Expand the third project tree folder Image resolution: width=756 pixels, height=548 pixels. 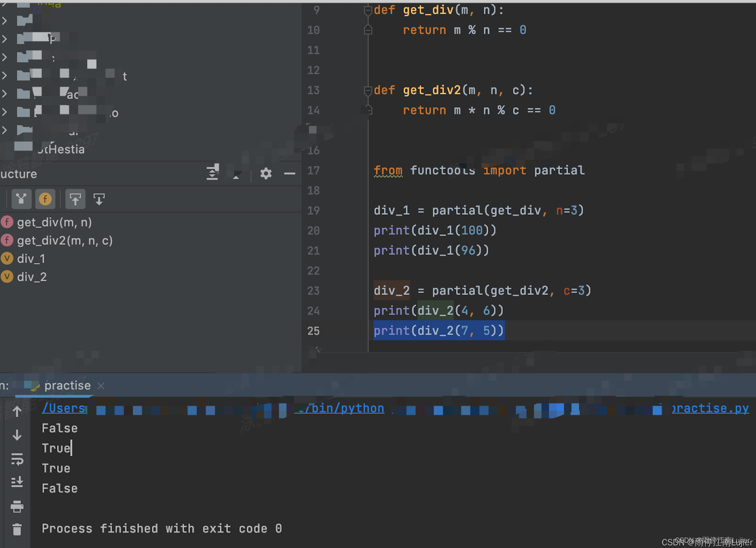[4, 57]
